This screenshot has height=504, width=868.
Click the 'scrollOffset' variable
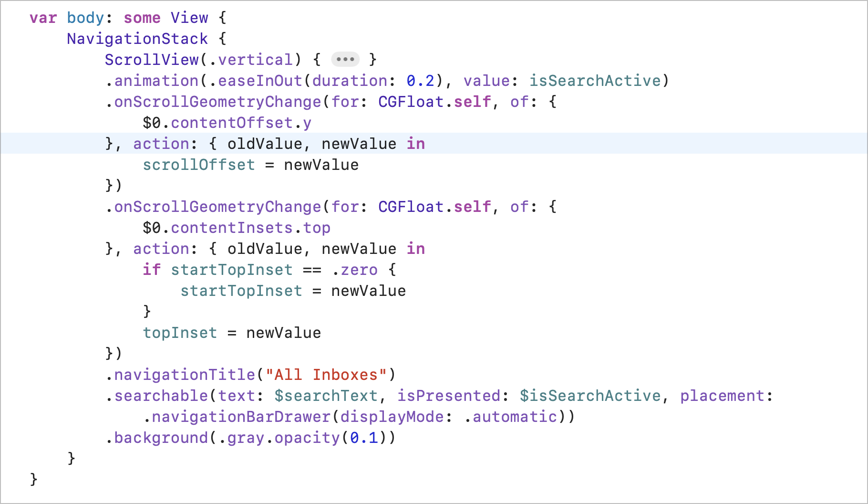tap(199, 165)
